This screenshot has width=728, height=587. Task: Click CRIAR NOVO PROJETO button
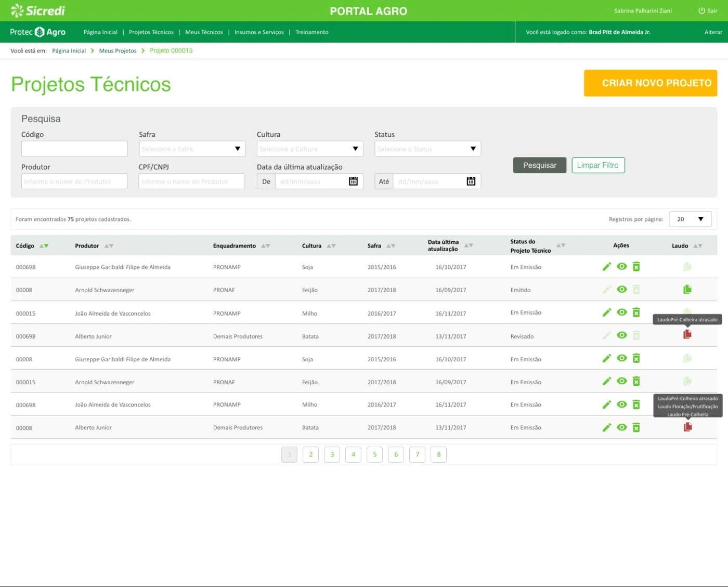click(x=651, y=83)
